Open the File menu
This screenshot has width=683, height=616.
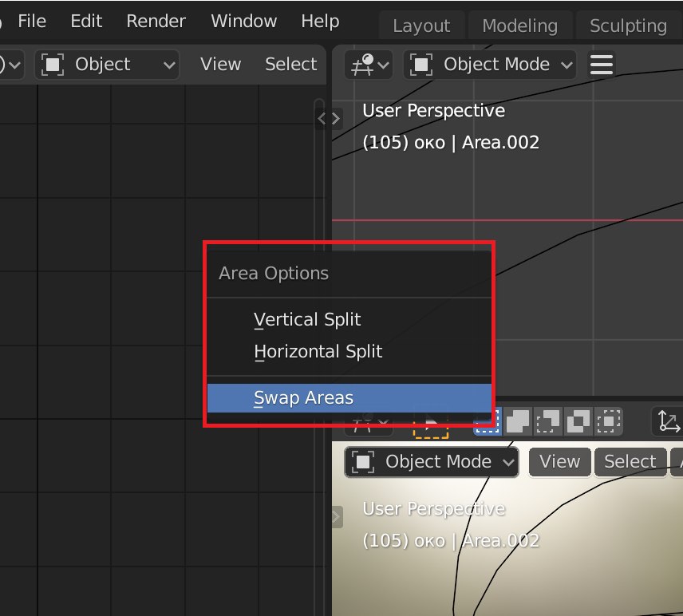[32, 21]
